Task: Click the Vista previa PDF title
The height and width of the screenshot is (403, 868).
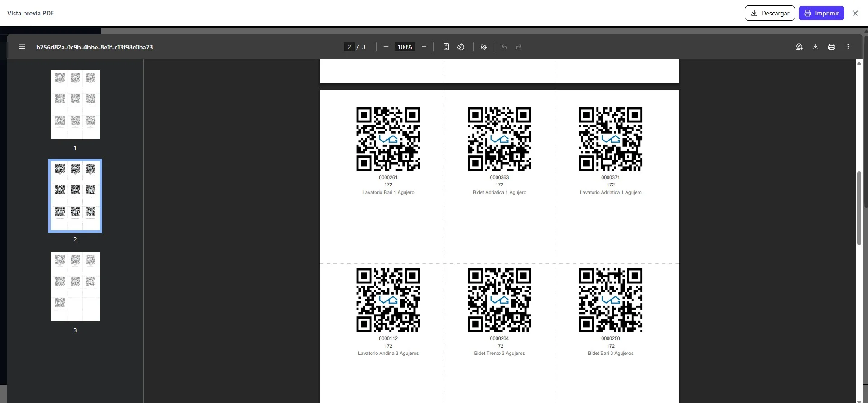Action: click(30, 13)
